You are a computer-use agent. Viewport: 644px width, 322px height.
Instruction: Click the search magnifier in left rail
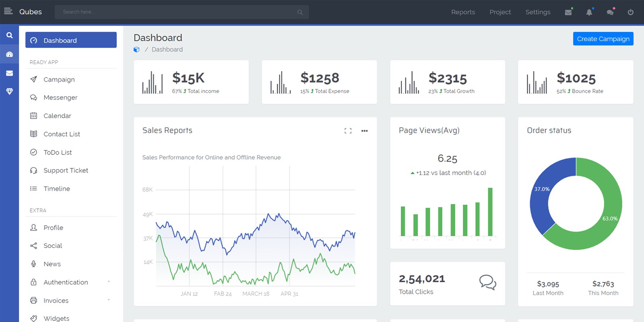9,35
